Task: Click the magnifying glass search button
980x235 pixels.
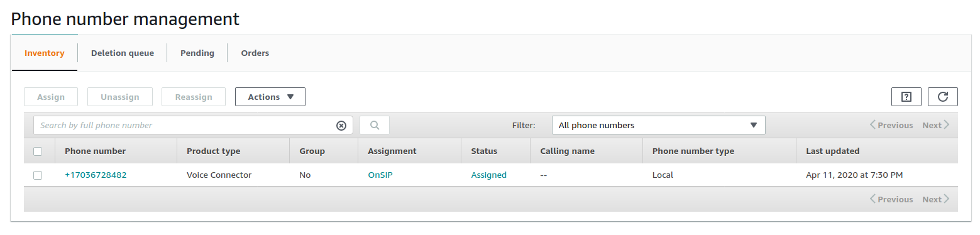Action: [375, 125]
